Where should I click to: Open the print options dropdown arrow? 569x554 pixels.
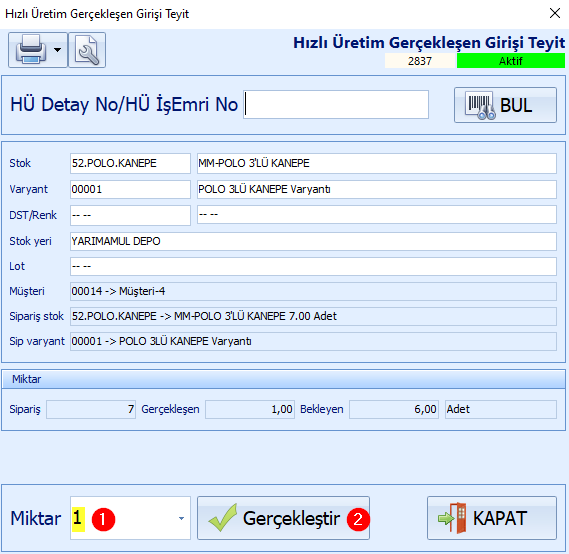coord(57,50)
